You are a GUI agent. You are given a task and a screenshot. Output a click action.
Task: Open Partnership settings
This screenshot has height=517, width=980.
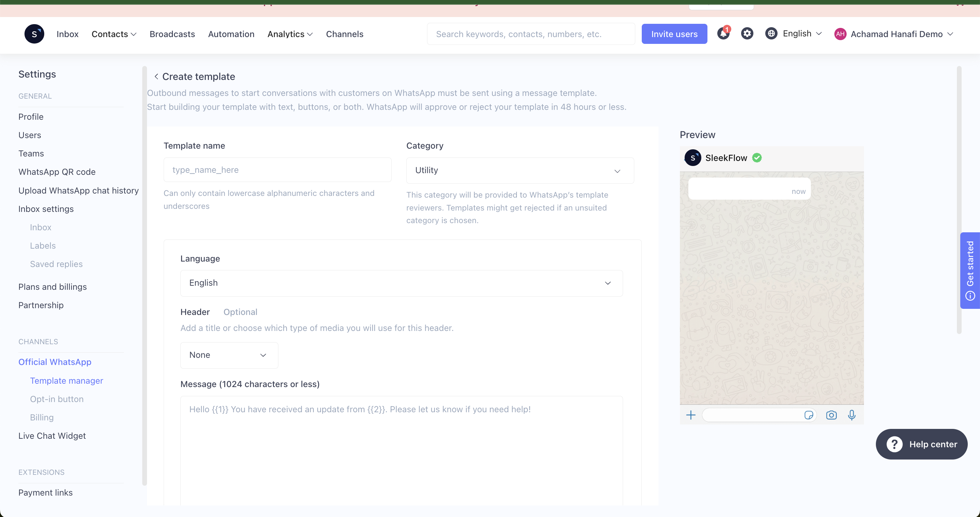click(x=41, y=305)
